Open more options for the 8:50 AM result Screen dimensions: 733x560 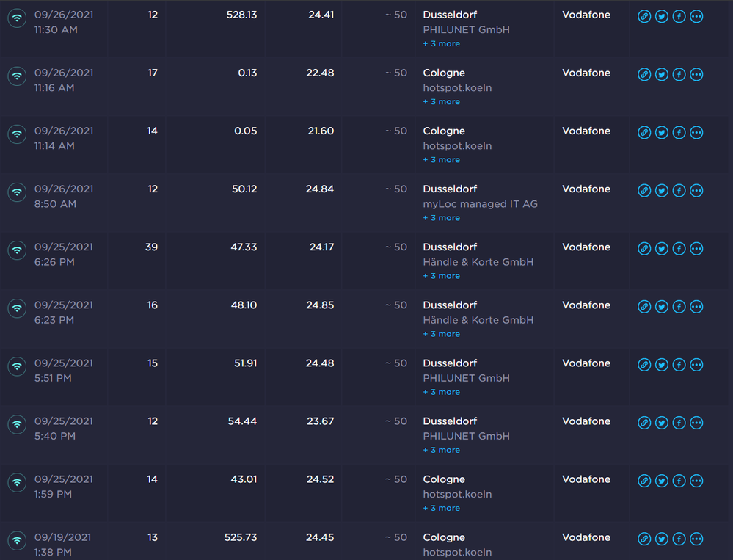[697, 190]
